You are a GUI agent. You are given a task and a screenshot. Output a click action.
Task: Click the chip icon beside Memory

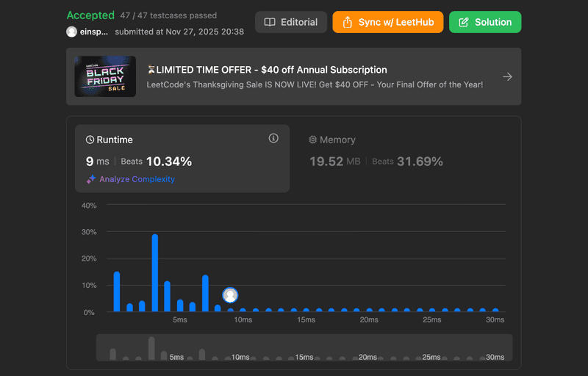[312, 140]
